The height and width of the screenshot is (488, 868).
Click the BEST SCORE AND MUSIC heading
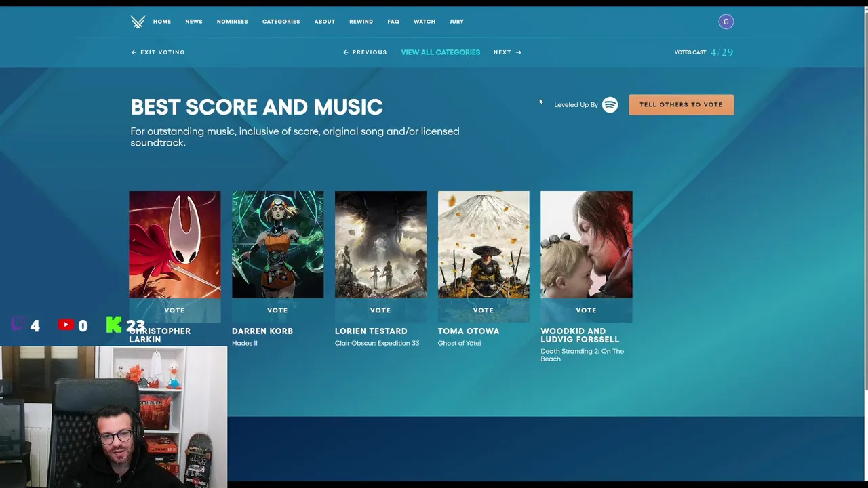click(x=256, y=107)
